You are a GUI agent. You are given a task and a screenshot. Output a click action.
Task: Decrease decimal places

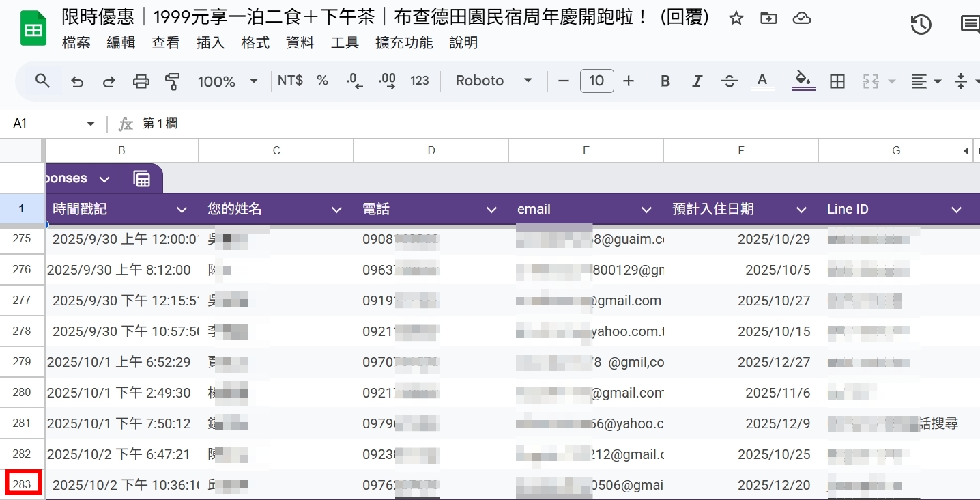(x=353, y=81)
